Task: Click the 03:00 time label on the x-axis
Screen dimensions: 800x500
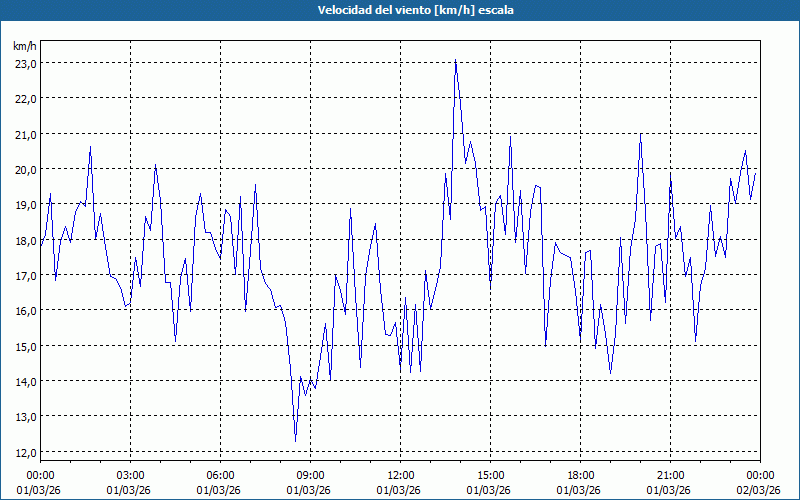Action: pyautogui.click(x=130, y=475)
